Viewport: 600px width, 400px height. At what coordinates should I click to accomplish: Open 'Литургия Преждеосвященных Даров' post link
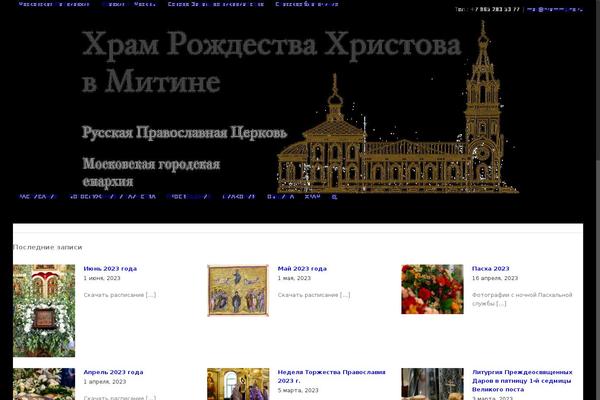pyautogui.click(x=522, y=380)
